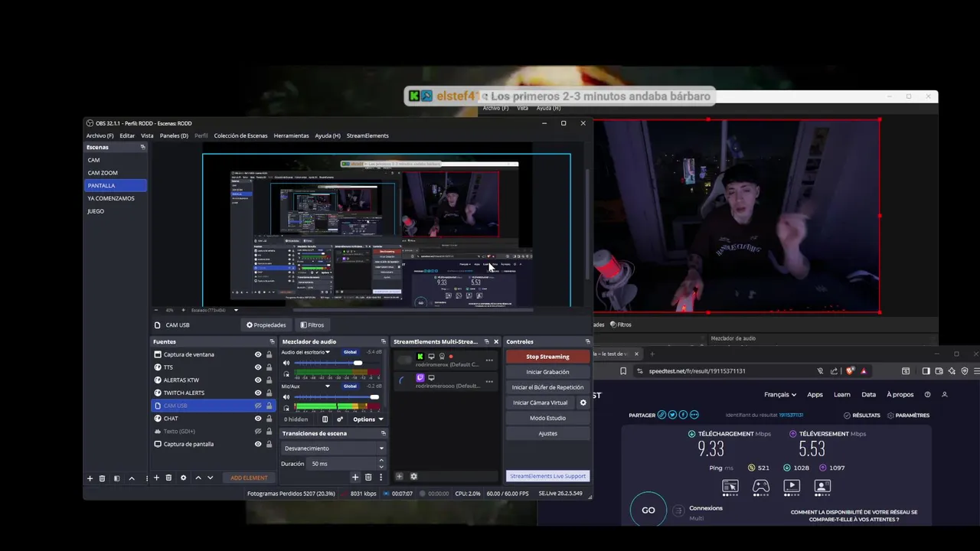Screen dimensions: 980x551
Task: Share speedtest result on Twitter
Action: pos(672,415)
